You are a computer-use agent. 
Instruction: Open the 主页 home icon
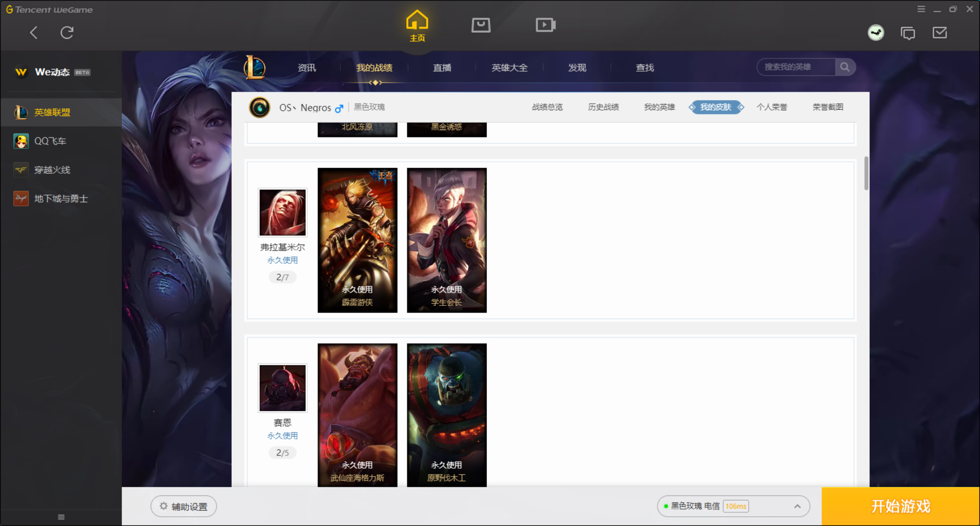[417, 26]
